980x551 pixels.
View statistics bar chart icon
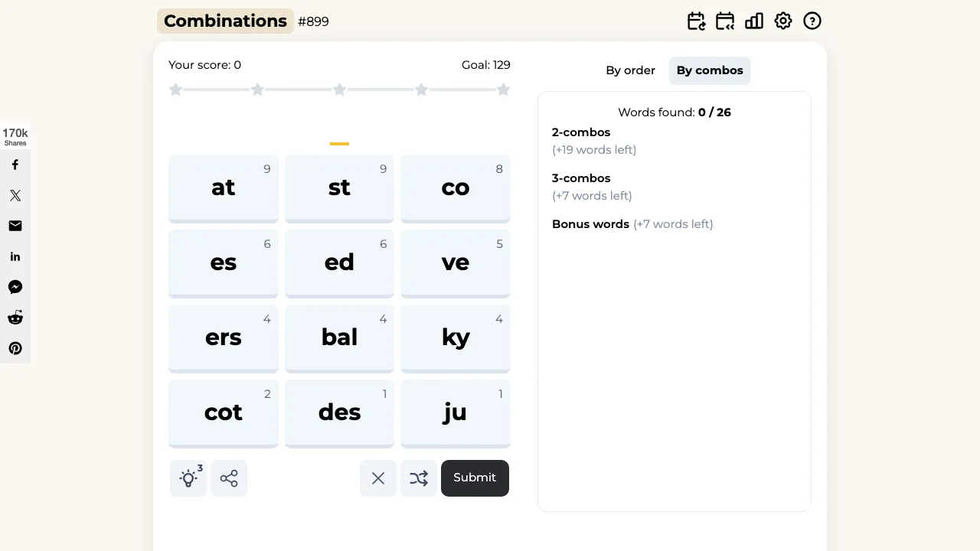pos(754,21)
